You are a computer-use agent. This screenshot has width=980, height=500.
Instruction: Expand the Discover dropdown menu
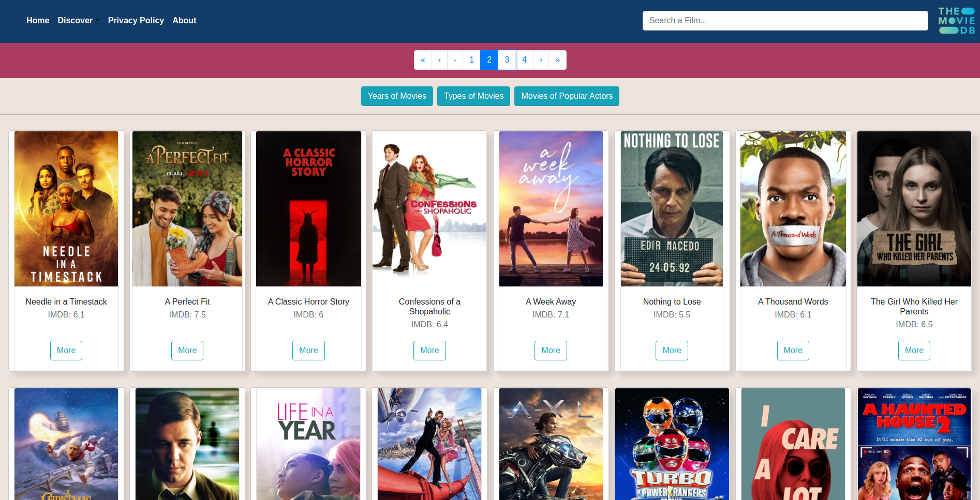(x=78, y=21)
